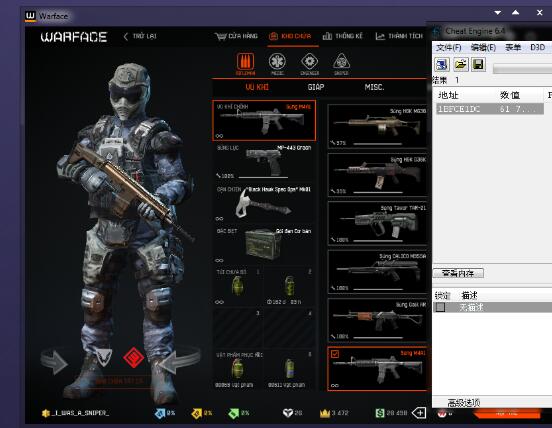Select the Sniper class icon

(341, 62)
